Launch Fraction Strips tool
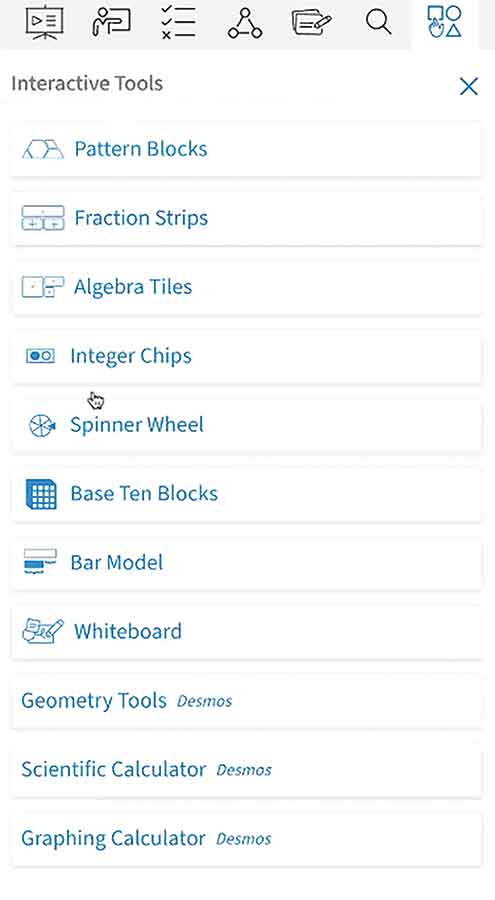Screen dimensions: 495x900 coord(246,218)
